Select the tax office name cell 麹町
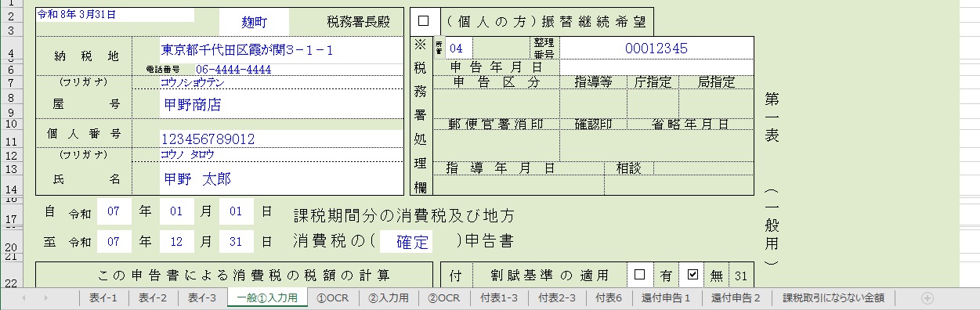980x310 pixels. pyautogui.click(x=254, y=22)
